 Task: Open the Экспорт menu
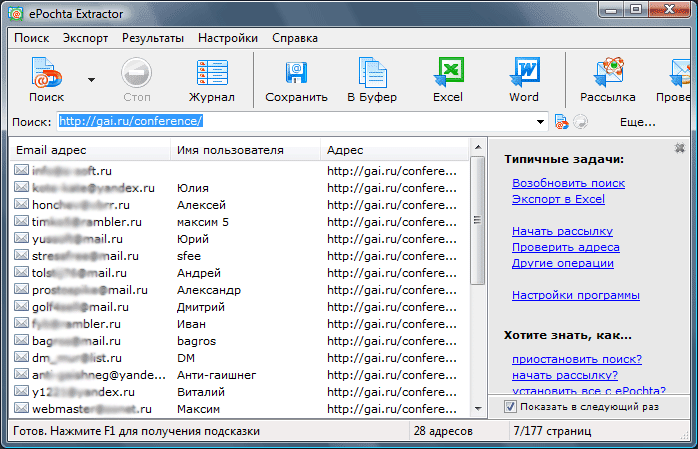(x=85, y=38)
